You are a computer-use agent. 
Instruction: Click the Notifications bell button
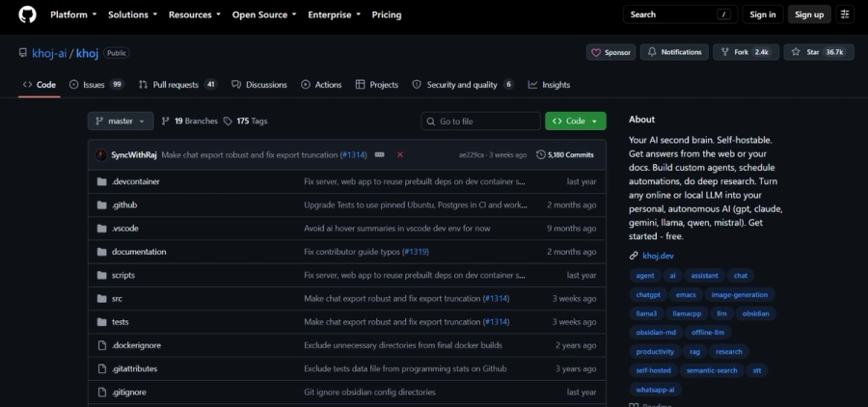coord(674,52)
